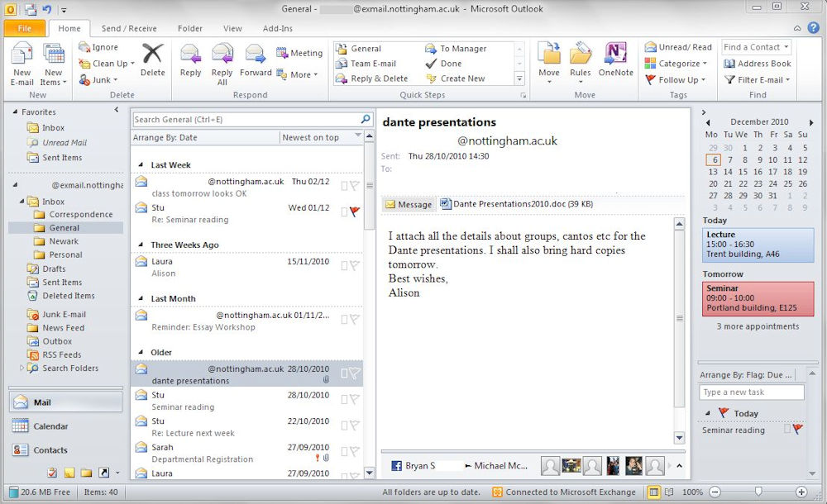Open the File tab
The image size is (827, 504).
(24, 29)
